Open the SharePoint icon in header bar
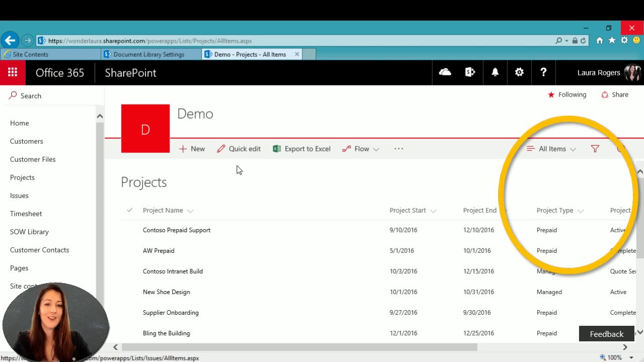The width and height of the screenshot is (644, 362). click(x=470, y=72)
